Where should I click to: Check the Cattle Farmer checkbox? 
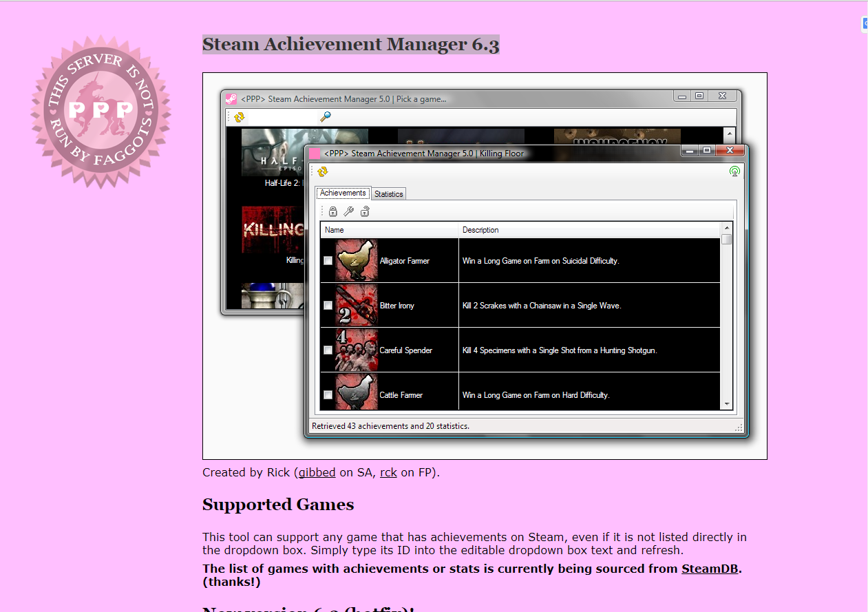pos(328,395)
